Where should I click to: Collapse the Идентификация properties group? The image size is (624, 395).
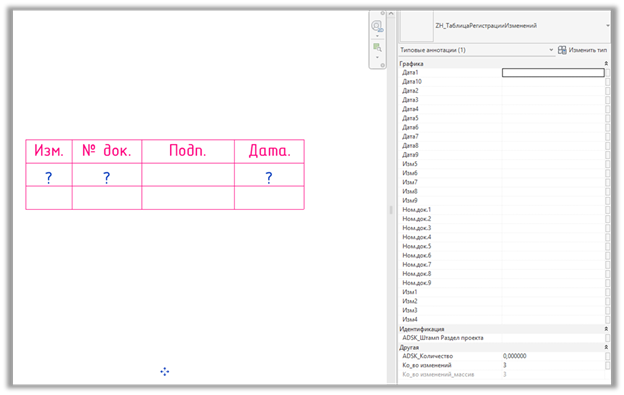coord(606,329)
